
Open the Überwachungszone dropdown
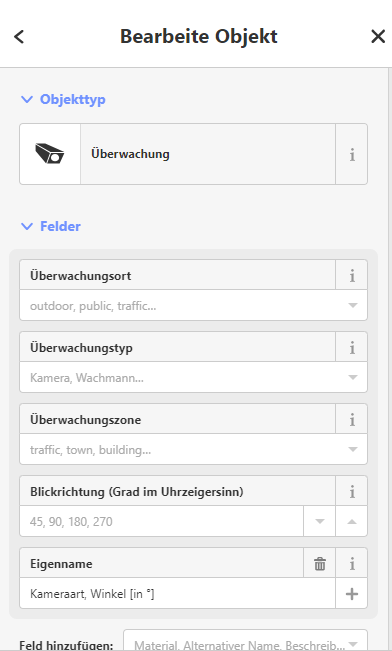pos(194,449)
